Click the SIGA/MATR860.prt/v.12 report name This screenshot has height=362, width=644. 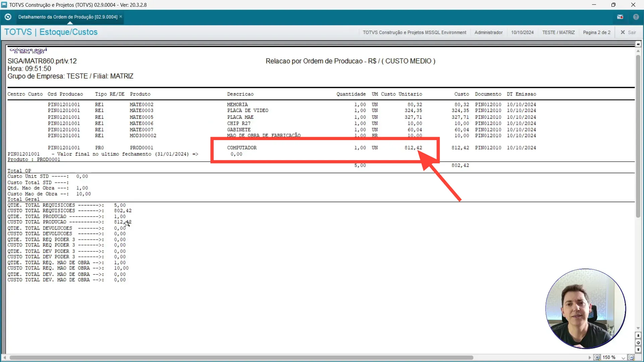(x=42, y=61)
